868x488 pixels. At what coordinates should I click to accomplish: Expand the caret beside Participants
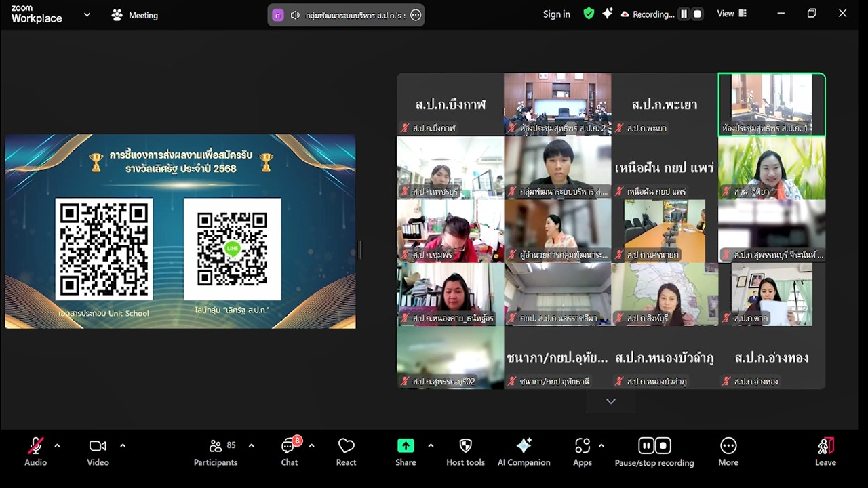(252, 445)
